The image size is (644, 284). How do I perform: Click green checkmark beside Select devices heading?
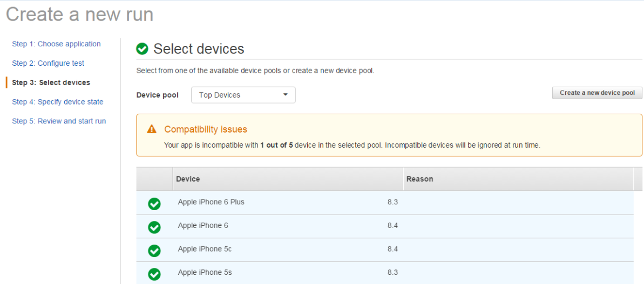click(142, 49)
